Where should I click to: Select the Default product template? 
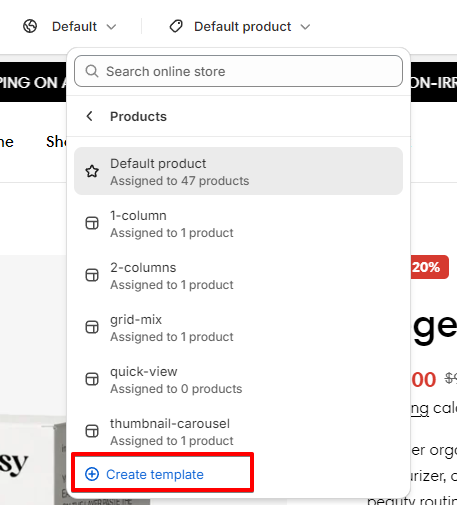[238, 171]
